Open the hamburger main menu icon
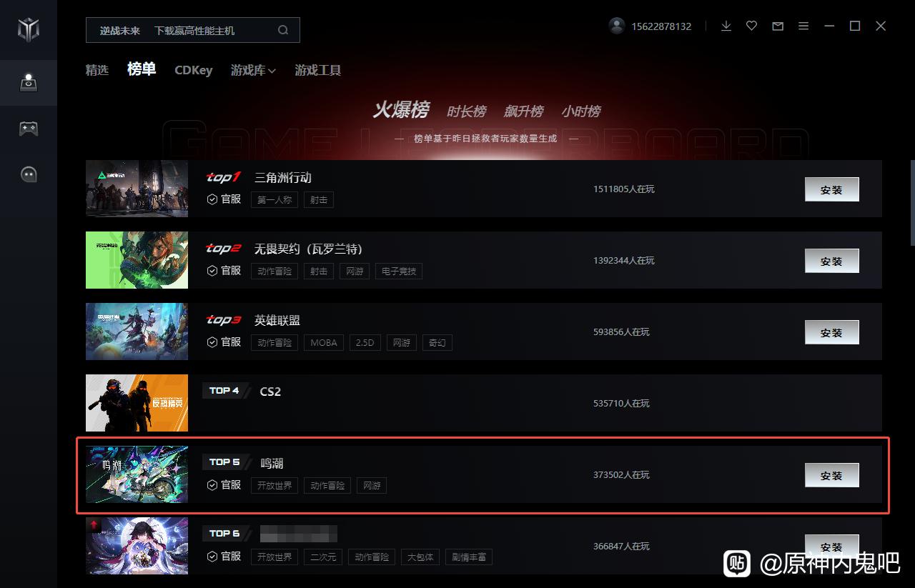The height and width of the screenshot is (588, 915). tap(803, 26)
